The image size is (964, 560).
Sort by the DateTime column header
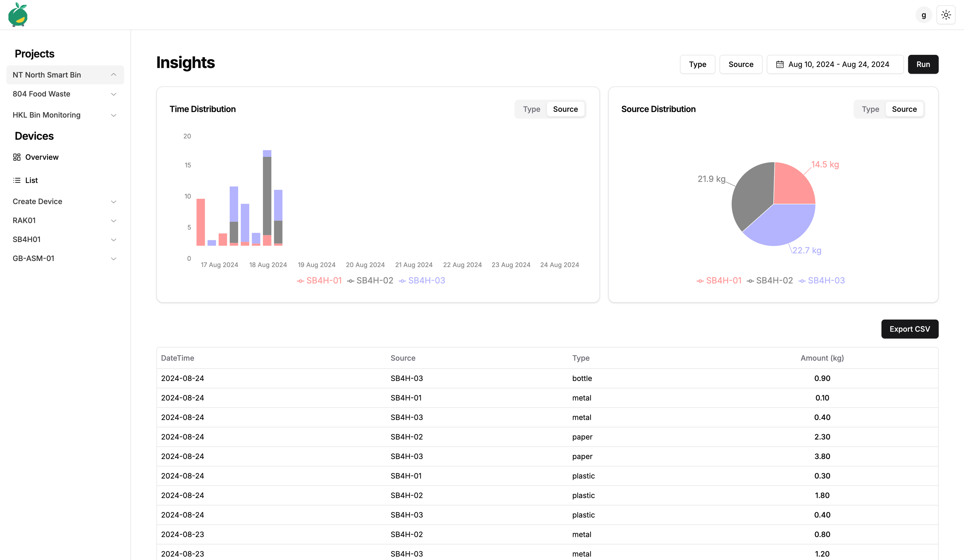click(x=177, y=358)
